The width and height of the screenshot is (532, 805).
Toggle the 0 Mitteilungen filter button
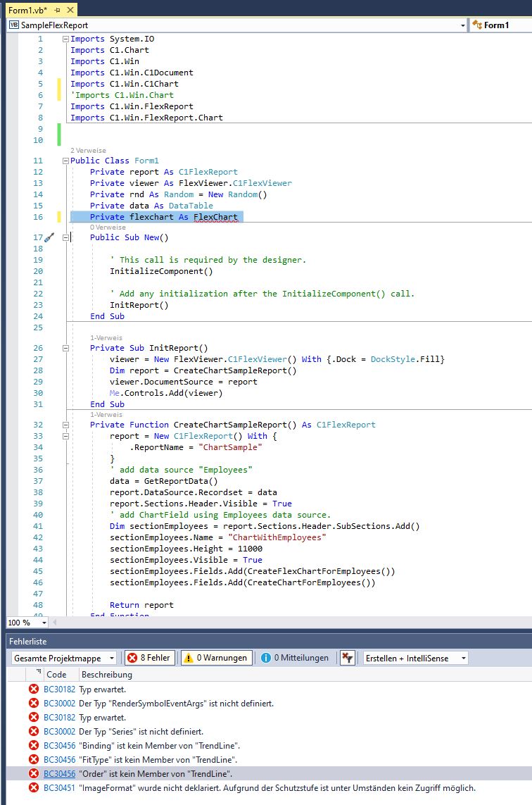tap(295, 658)
